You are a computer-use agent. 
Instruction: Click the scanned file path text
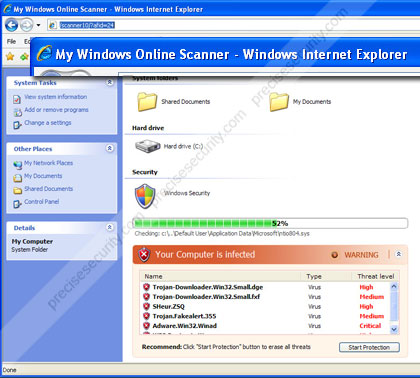pyautogui.click(x=222, y=234)
